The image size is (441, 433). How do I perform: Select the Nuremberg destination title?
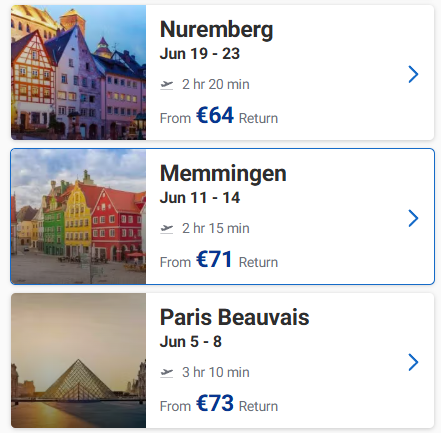click(217, 30)
